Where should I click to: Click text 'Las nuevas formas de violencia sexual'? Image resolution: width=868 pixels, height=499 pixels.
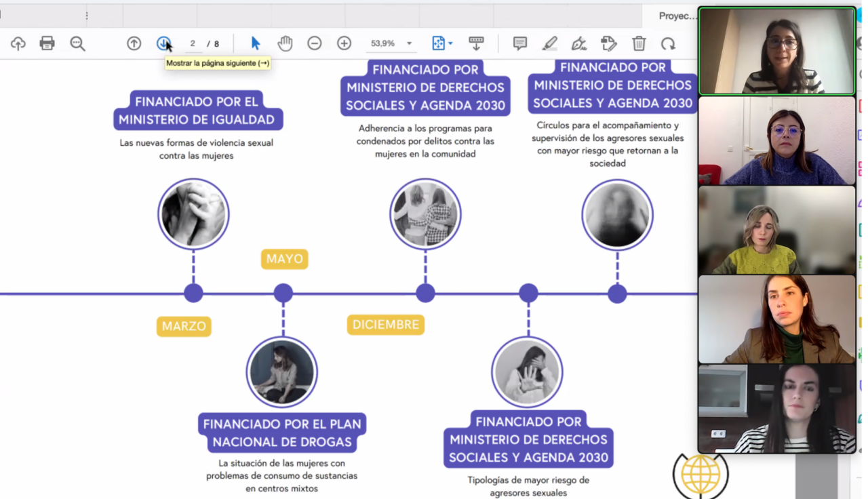pyautogui.click(x=197, y=143)
